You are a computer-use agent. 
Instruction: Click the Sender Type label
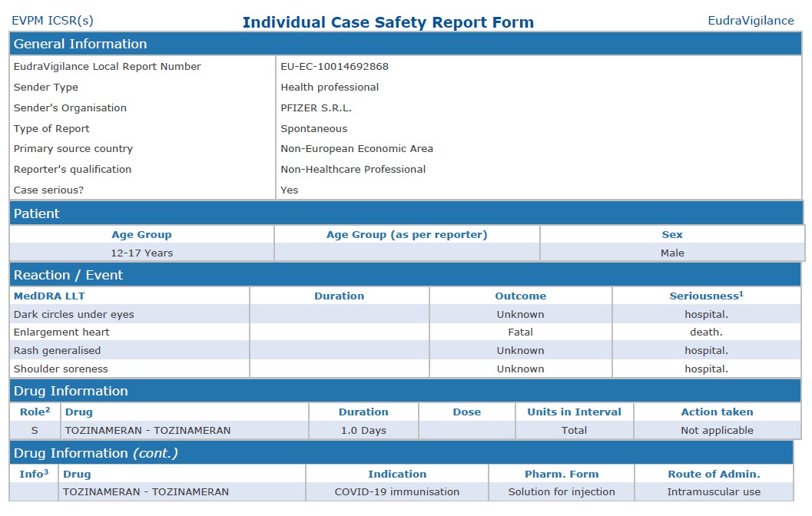point(45,87)
